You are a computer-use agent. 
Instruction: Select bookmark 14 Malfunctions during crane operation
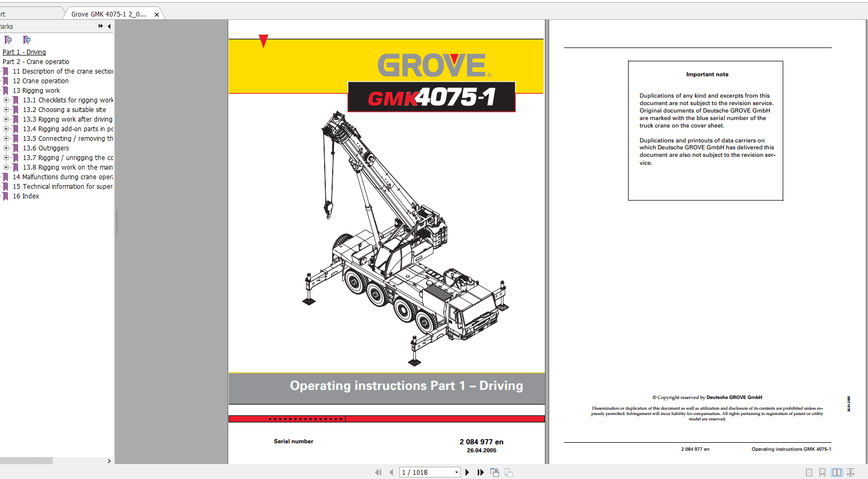click(x=62, y=177)
